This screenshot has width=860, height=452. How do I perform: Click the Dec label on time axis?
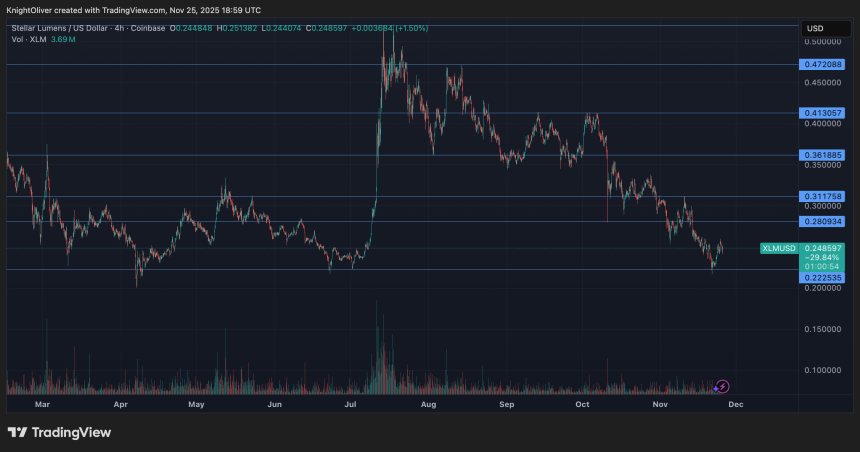(735, 405)
